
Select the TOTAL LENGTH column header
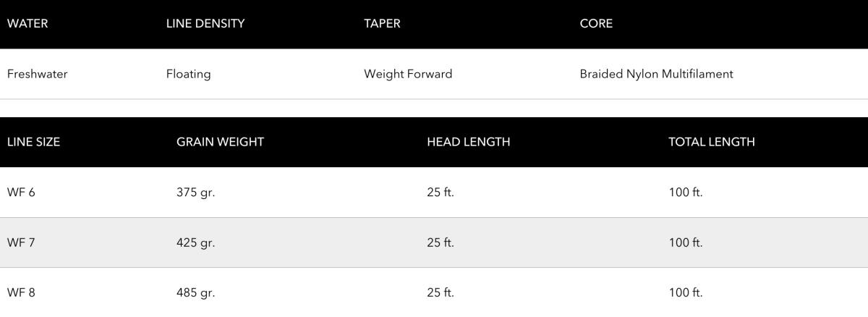(x=711, y=142)
